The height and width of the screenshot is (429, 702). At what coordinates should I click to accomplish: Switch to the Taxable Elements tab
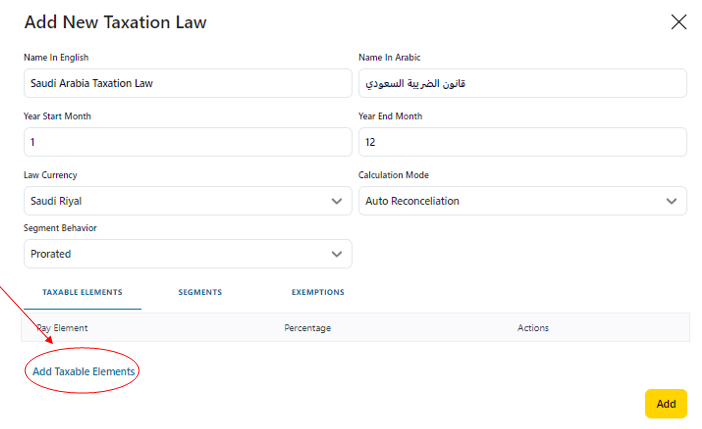click(x=82, y=292)
